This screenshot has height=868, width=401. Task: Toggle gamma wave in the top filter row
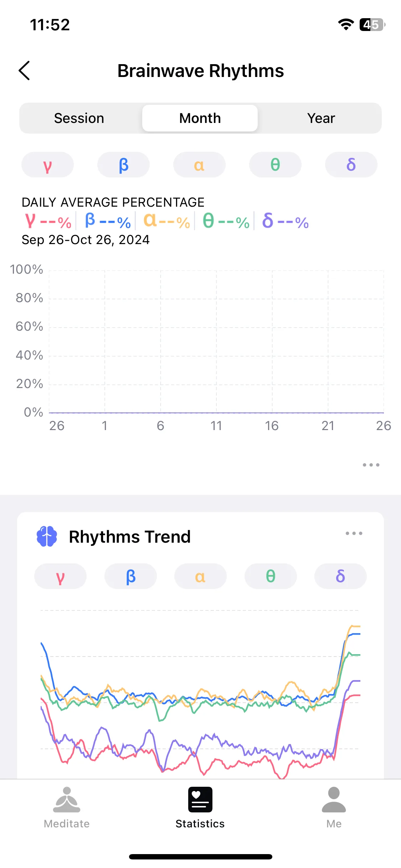point(47,165)
